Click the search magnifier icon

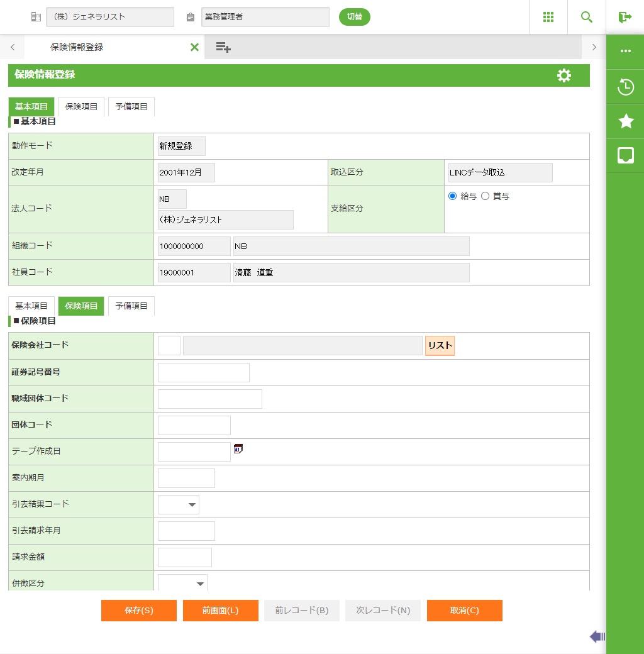586,17
